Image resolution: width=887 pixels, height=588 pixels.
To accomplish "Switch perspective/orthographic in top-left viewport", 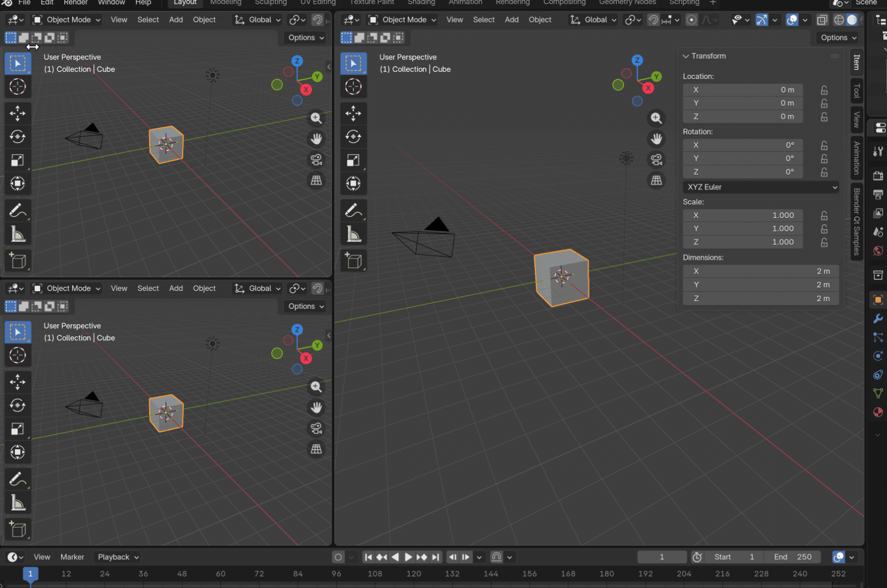I will point(316,180).
